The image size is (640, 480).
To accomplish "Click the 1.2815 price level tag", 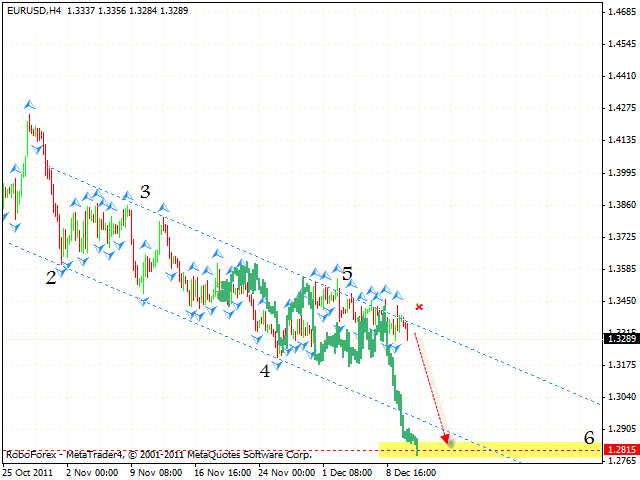I will click(x=620, y=451).
